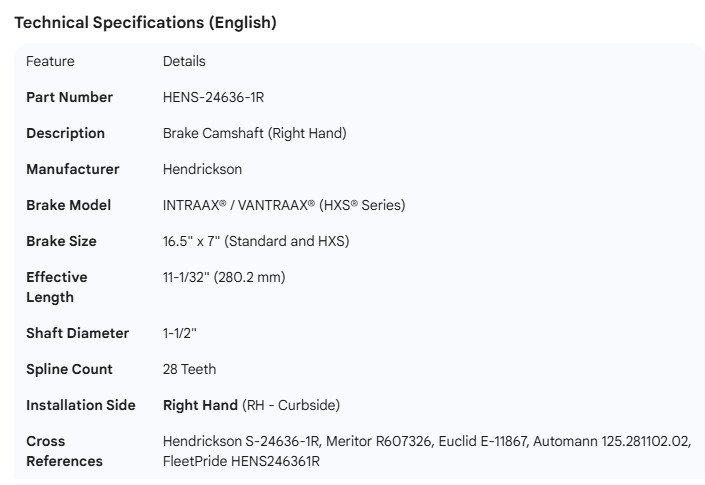Select the Shaft Diameter row label

tap(77, 333)
